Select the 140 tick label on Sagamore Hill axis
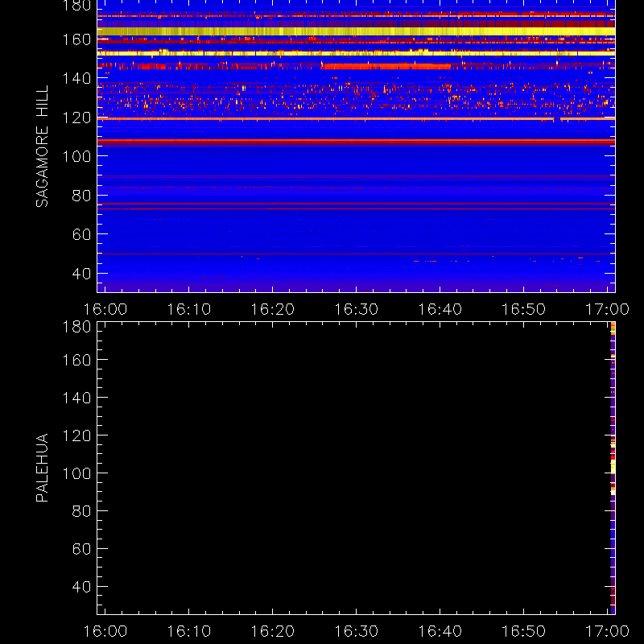The image size is (644, 644). pyautogui.click(x=76, y=78)
